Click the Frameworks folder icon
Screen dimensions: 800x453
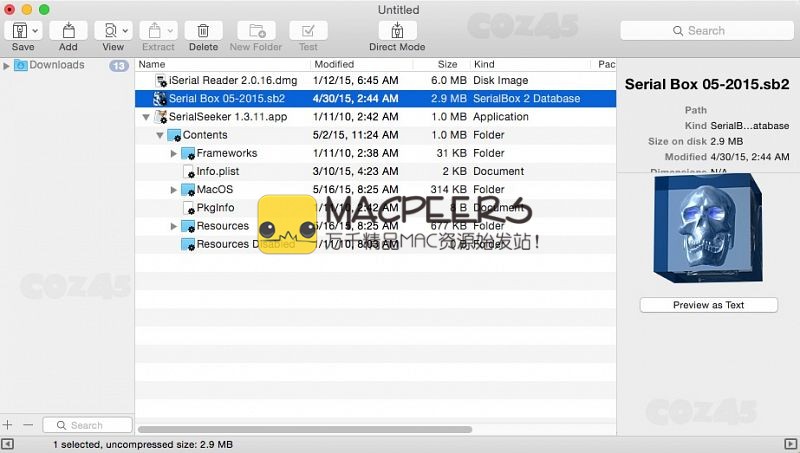click(188, 154)
